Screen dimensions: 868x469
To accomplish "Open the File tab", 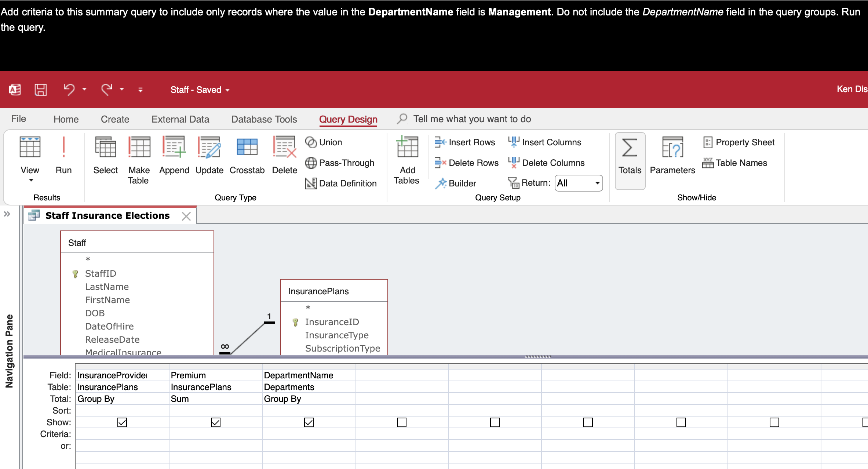I will pyautogui.click(x=18, y=119).
